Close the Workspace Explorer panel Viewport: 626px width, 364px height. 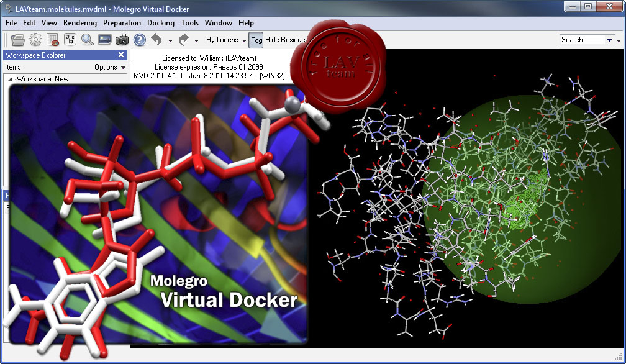121,55
